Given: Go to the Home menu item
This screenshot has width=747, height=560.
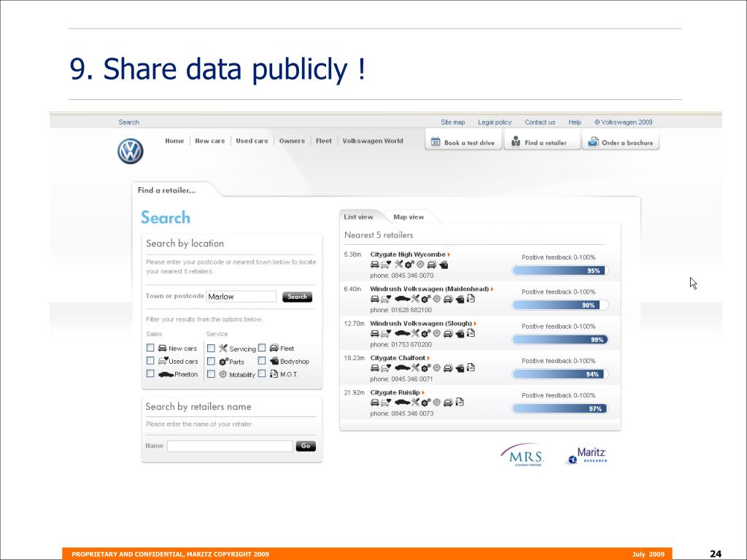Looking at the screenshot, I should [x=174, y=141].
